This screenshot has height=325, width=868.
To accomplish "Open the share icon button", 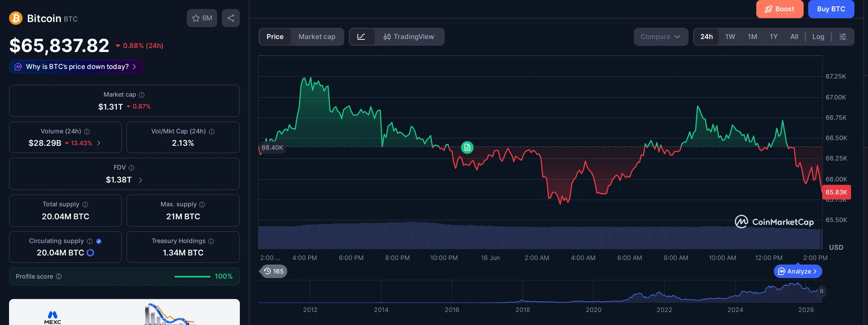I will point(231,18).
